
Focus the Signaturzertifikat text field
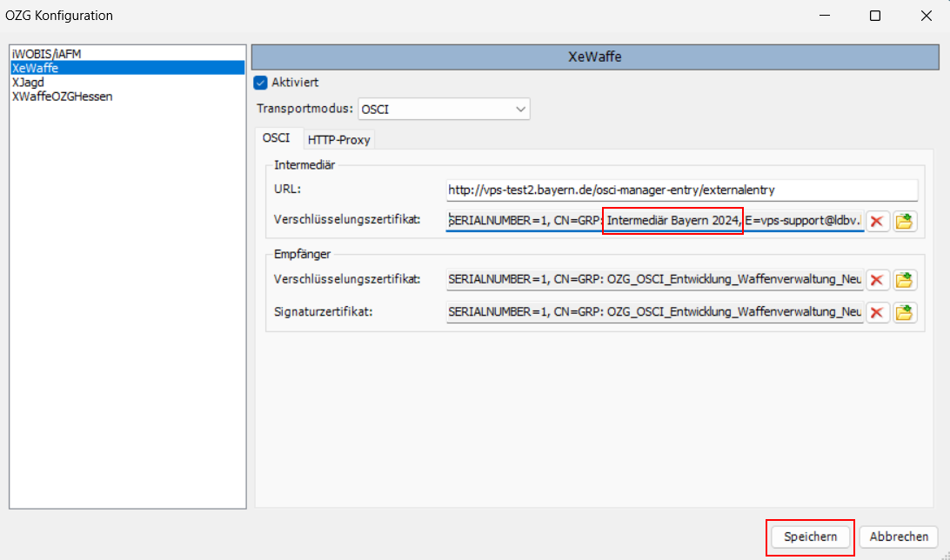coord(654,312)
